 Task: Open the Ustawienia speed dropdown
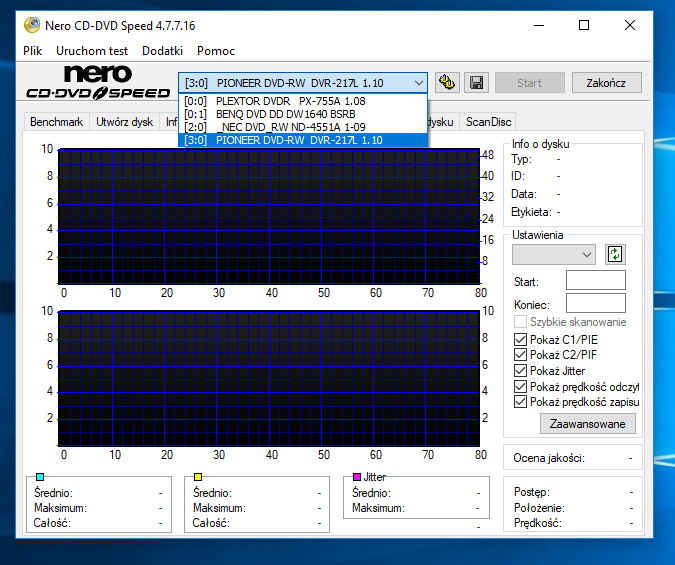554,255
